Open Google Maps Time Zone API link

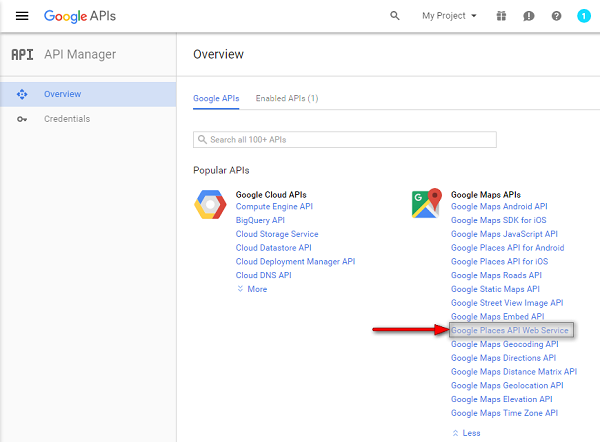tap(504, 413)
